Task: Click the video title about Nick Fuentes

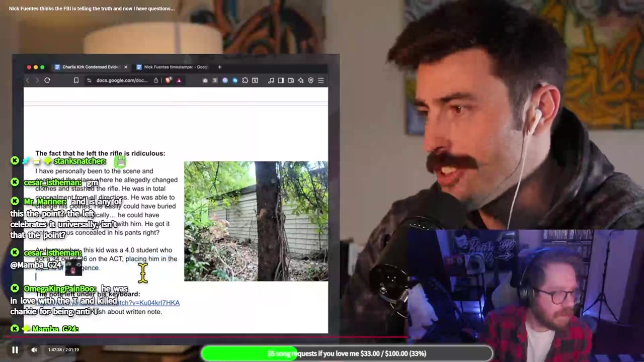Action: click(92, 9)
